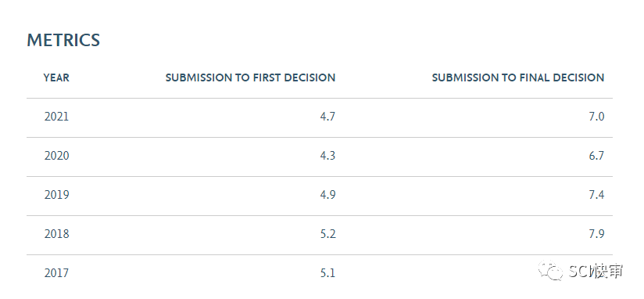Click the 4.7 first decision value
Image resolution: width=644 pixels, height=299 pixels.
[327, 117]
